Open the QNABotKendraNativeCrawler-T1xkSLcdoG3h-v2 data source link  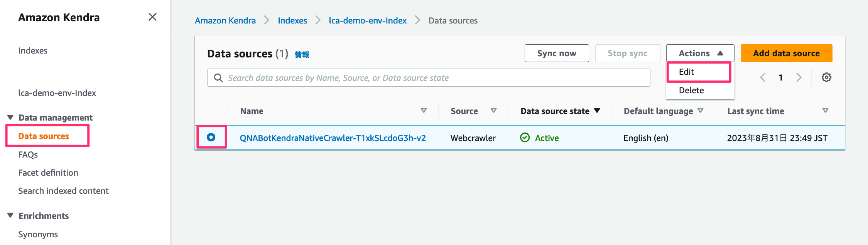[x=333, y=138]
